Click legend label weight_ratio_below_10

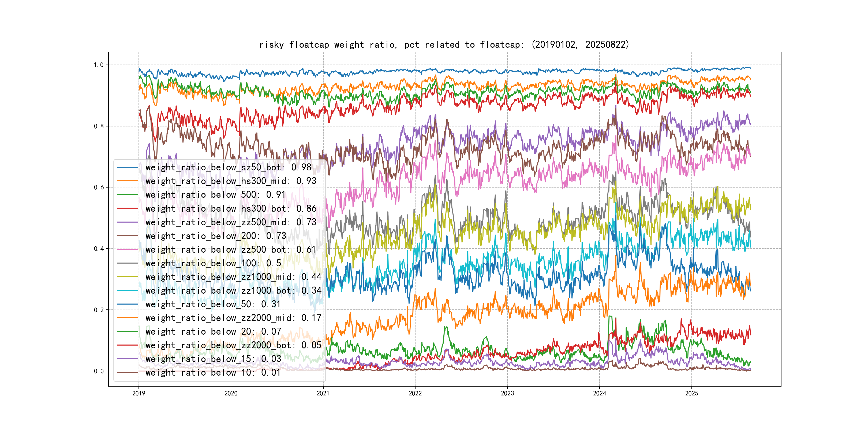(x=213, y=373)
